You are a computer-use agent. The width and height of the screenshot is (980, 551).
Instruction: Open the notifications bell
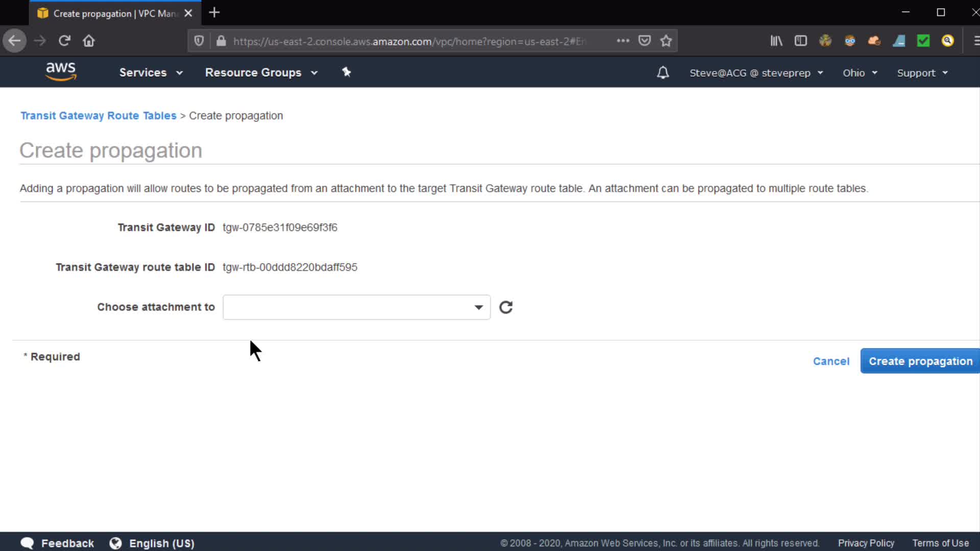point(663,72)
